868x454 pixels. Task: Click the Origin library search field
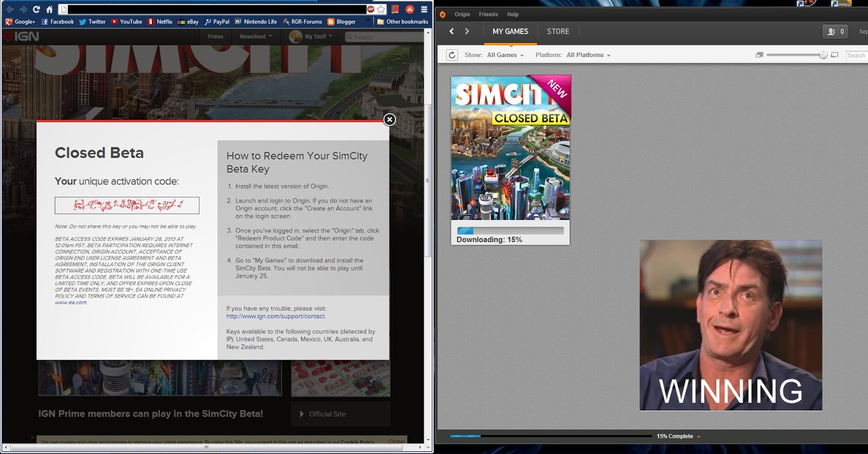pyautogui.click(x=857, y=55)
